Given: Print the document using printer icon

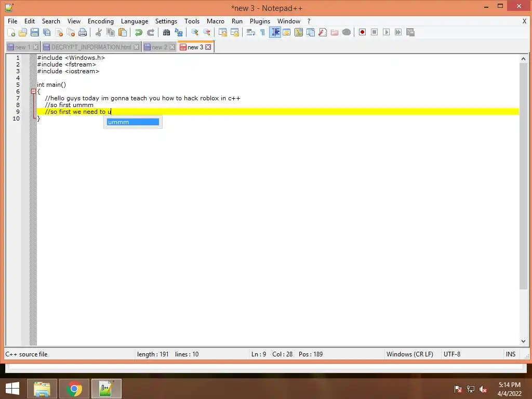Looking at the screenshot, I should pyautogui.click(x=83, y=33).
